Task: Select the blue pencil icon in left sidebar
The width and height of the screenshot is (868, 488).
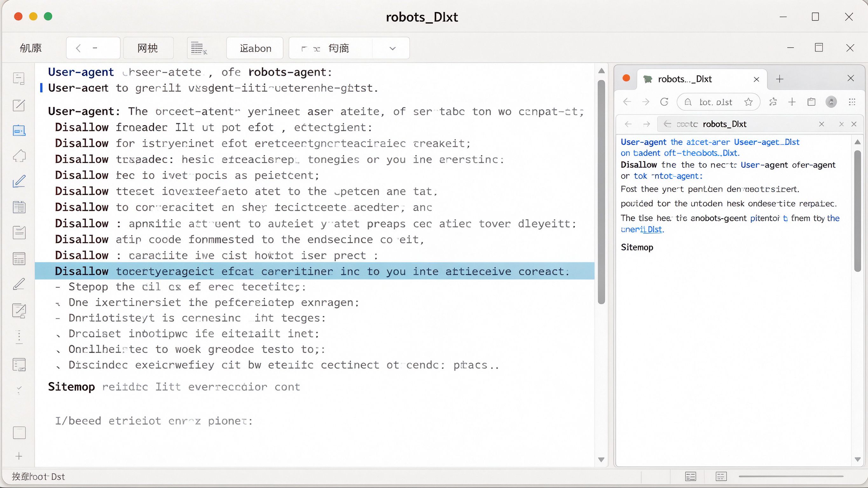Action: pyautogui.click(x=19, y=181)
